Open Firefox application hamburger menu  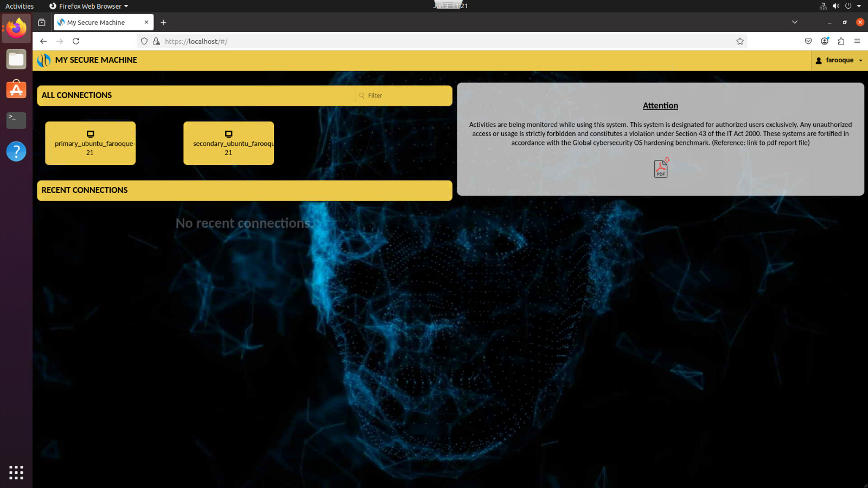click(857, 41)
